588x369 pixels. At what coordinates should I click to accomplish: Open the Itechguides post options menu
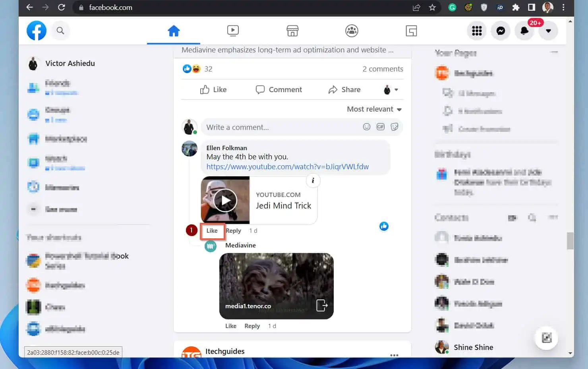tap(394, 355)
